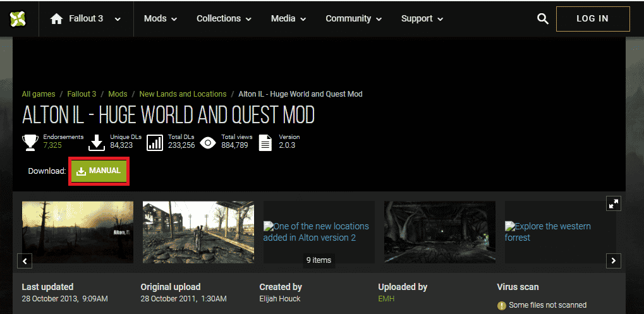The height and width of the screenshot is (314, 644).
Task: Open the Media menu
Action: pyautogui.click(x=288, y=19)
